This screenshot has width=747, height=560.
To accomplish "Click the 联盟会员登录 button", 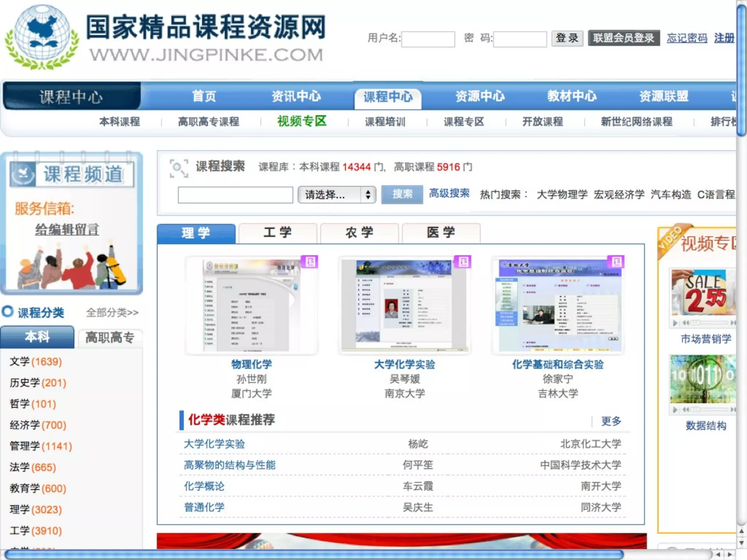I will [x=623, y=38].
